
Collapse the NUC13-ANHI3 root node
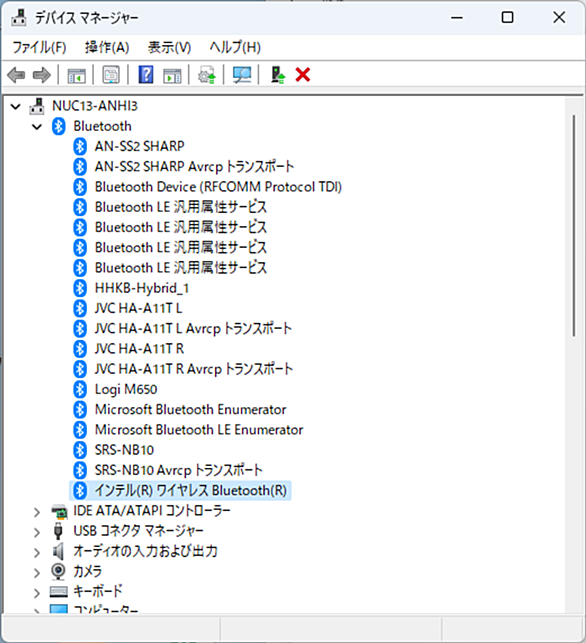(16, 107)
